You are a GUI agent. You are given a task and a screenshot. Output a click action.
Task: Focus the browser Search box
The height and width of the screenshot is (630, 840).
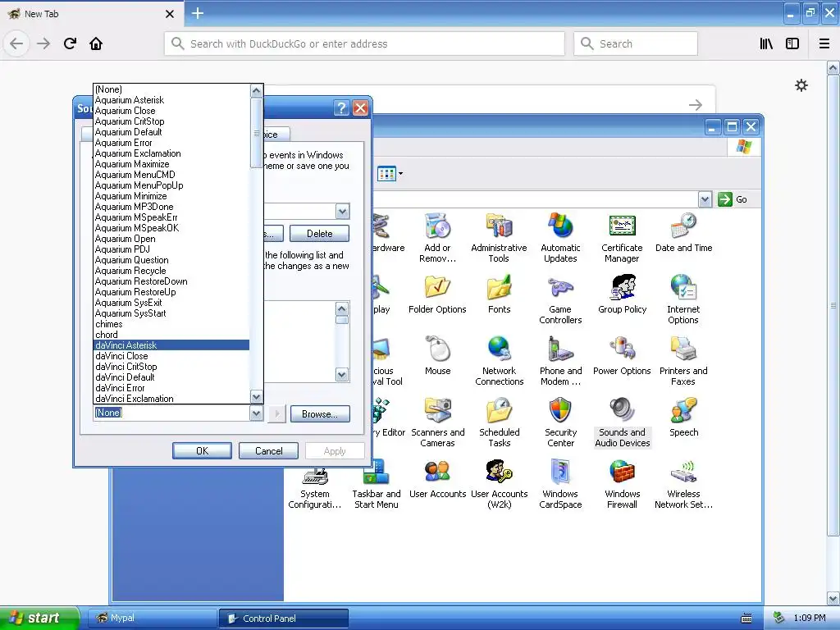coord(636,43)
